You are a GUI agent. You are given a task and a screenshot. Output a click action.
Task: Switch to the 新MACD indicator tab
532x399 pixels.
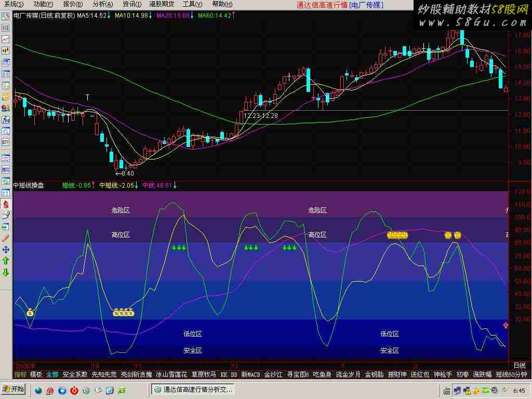[251, 375]
